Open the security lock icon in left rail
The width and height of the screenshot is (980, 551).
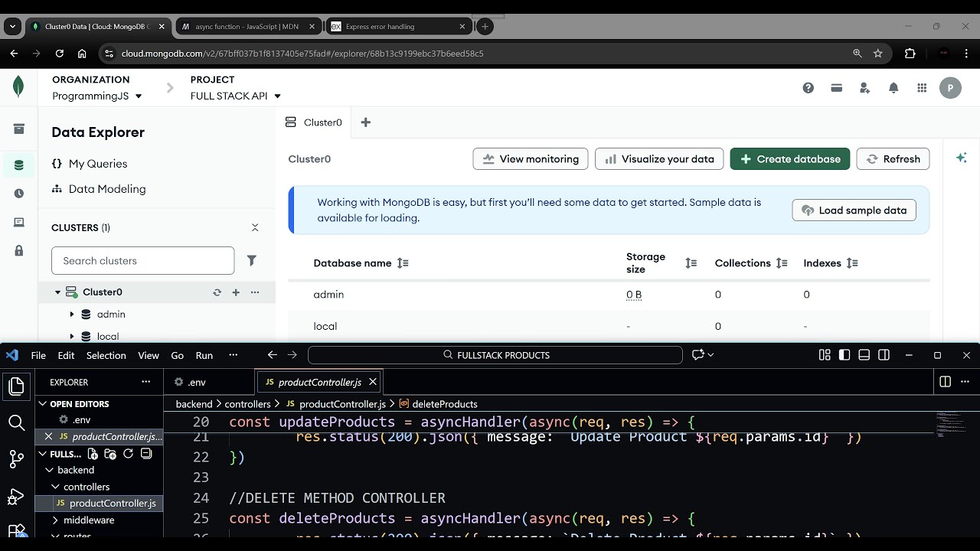tap(19, 250)
